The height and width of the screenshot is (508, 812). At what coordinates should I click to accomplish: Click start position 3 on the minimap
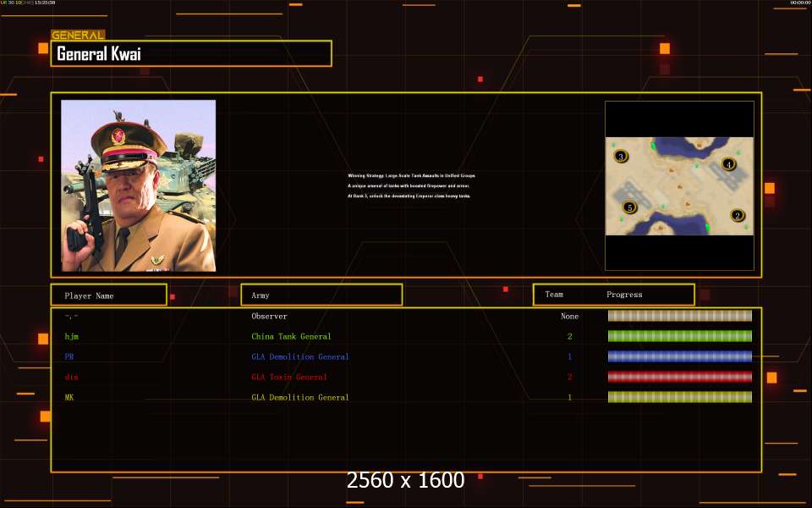[621, 157]
